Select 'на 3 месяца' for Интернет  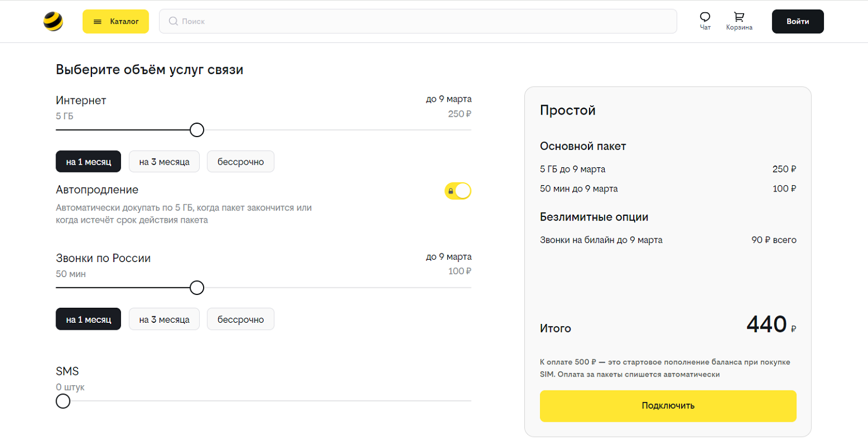coord(164,161)
